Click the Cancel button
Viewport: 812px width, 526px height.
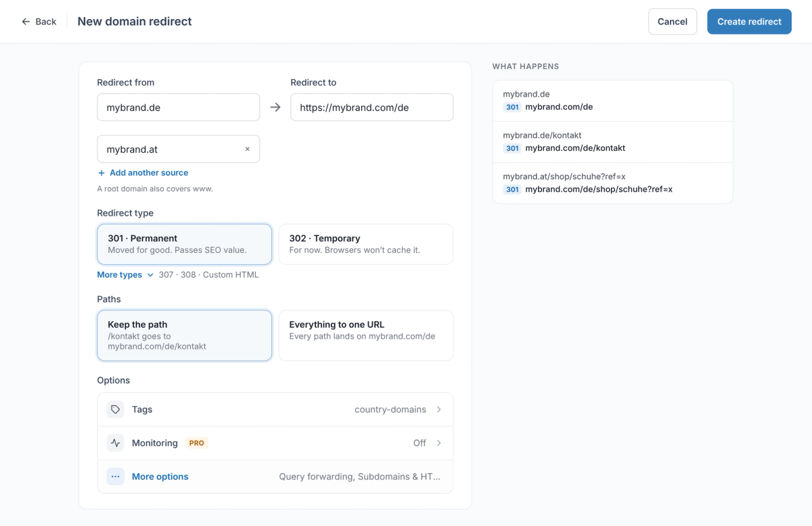[x=673, y=22]
